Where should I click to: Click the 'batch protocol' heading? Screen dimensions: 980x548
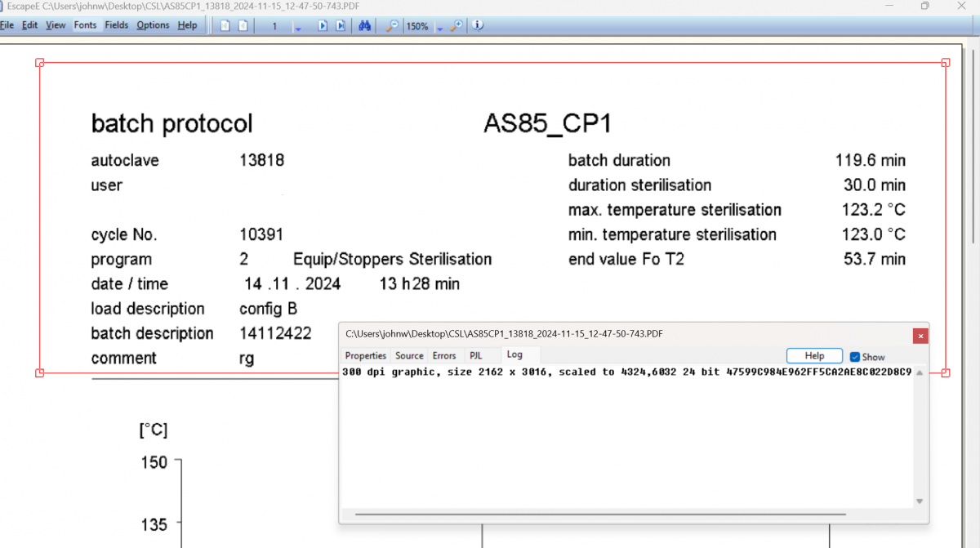click(171, 123)
